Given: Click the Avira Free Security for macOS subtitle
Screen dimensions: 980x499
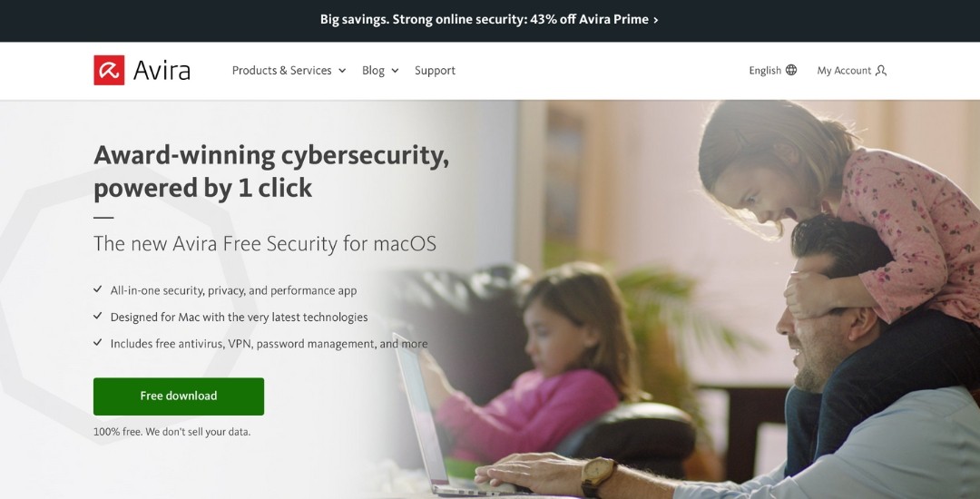Looking at the screenshot, I should point(265,243).
